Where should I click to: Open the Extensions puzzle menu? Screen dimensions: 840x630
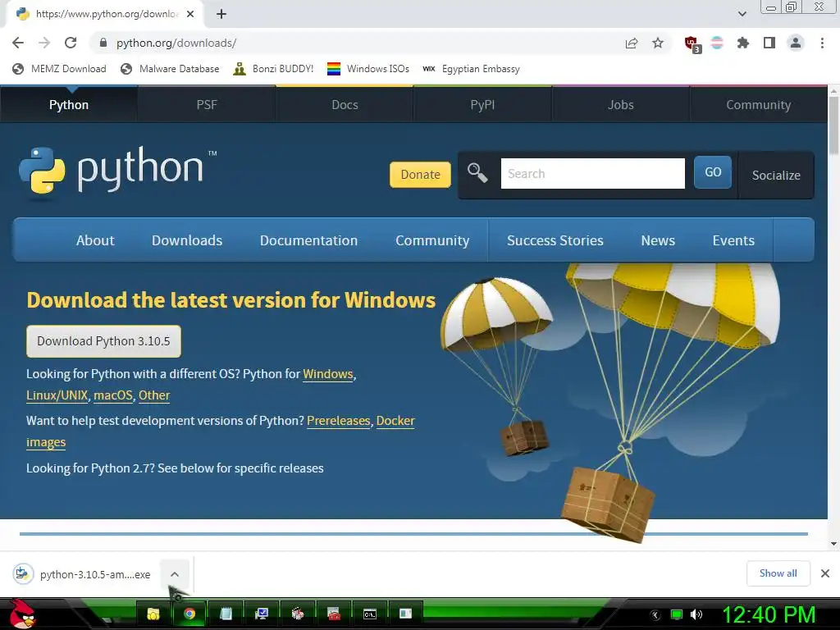pos(742,43)
